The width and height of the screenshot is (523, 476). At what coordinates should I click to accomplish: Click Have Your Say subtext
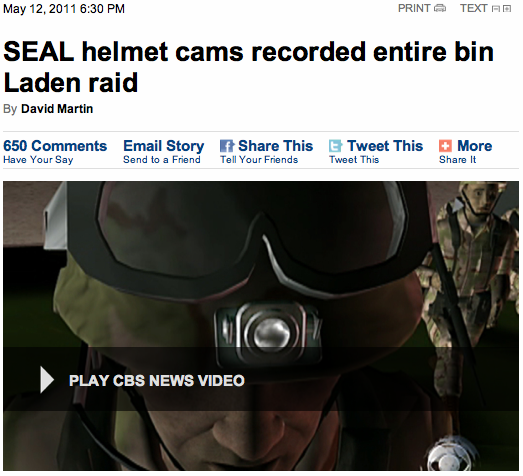(38, 160)
